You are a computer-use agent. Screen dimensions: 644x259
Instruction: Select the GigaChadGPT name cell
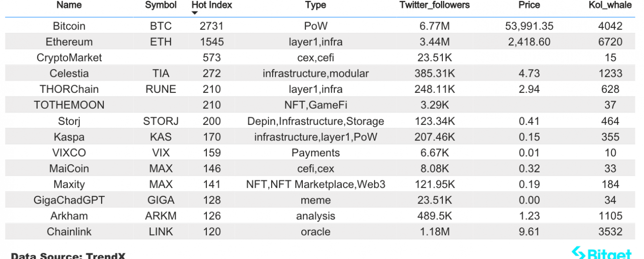pos(69,200)
